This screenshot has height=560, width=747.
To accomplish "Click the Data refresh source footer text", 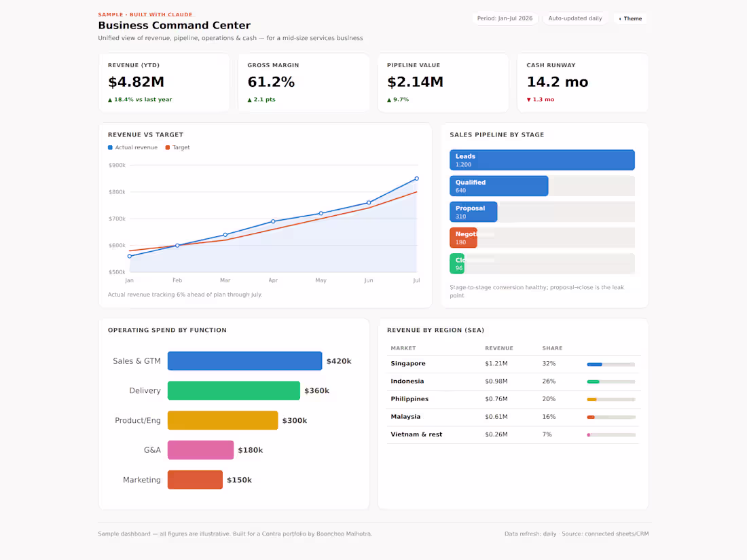I will coord(577,534).
